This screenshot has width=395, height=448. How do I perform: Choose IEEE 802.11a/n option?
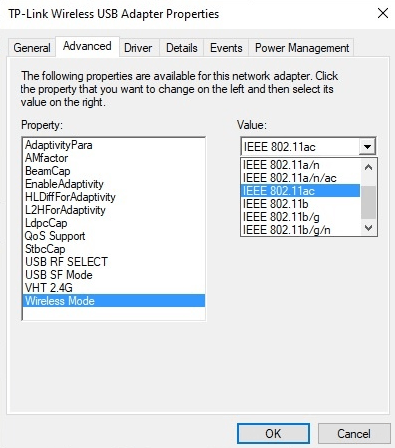(x=300, y=165)
